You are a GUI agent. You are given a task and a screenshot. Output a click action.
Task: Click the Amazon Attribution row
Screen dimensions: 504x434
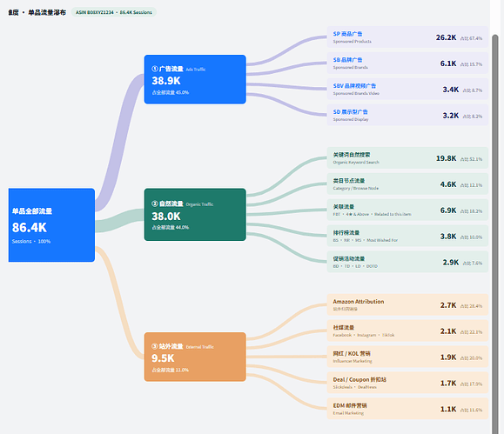click(407, 305)
